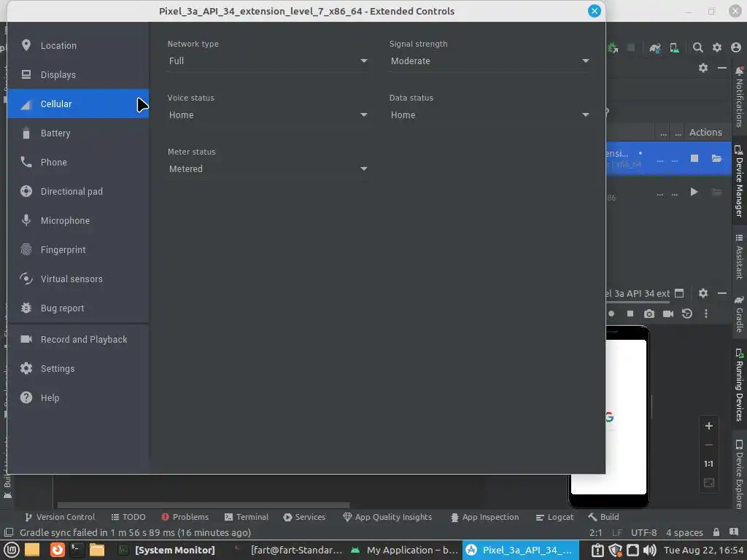Stop the running Pixel 3a virtual device
The image size is (747, 560).
[694, 158]
